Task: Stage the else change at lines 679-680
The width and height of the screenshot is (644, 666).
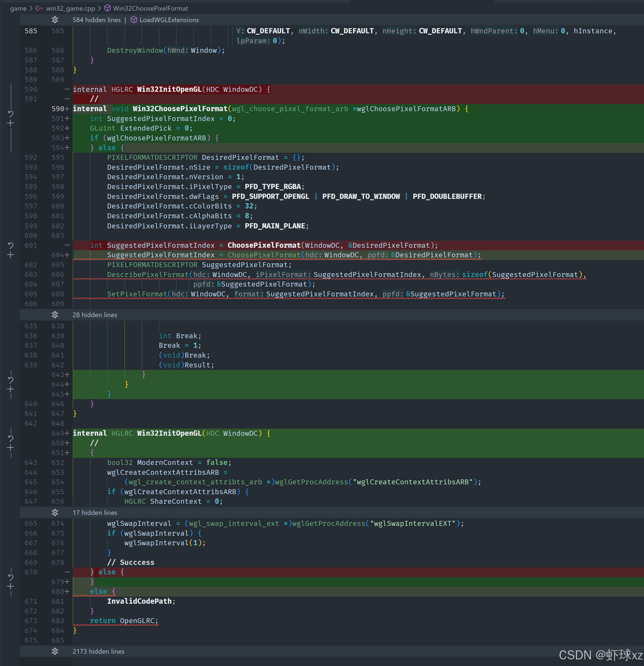Action: pos(11,587)
